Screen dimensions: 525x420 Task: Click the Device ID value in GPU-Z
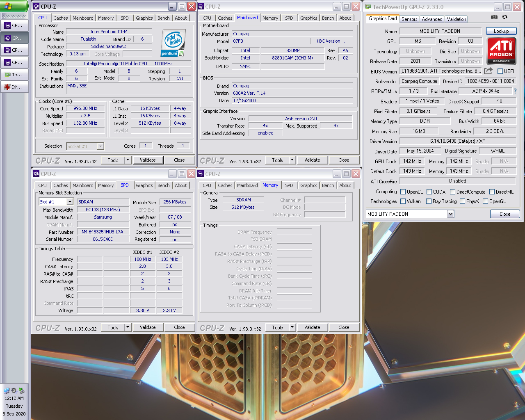490,81
